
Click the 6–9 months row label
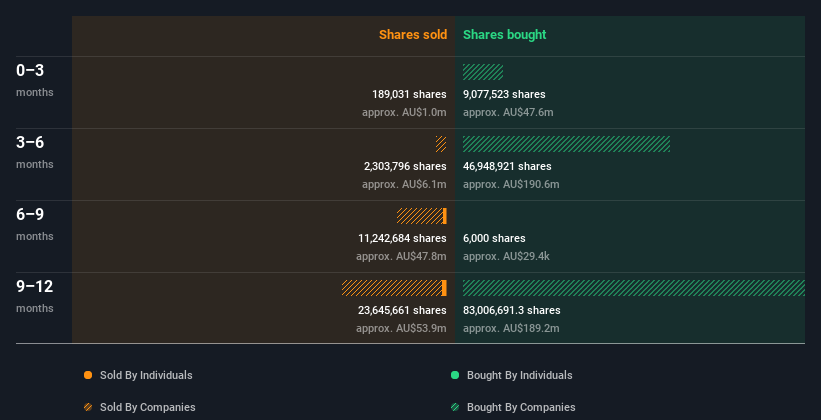(x=35, y=224)
